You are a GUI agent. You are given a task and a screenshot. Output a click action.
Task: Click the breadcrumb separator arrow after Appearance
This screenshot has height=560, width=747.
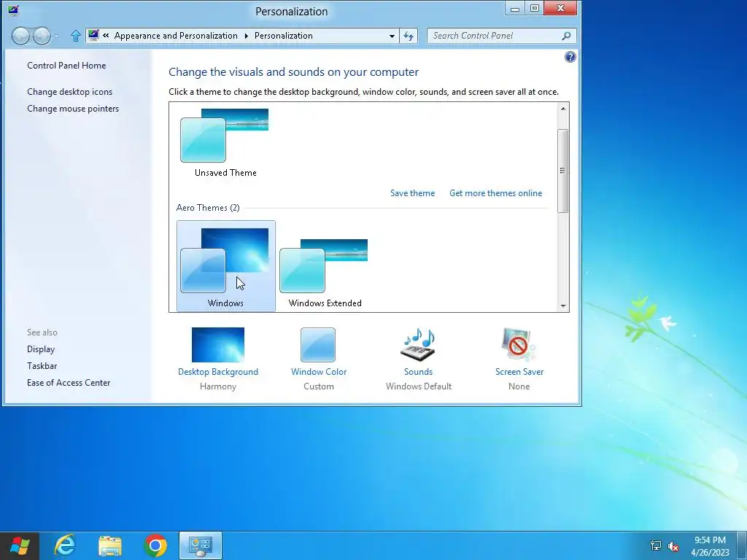pyautogui.click(x=247, y=36)
